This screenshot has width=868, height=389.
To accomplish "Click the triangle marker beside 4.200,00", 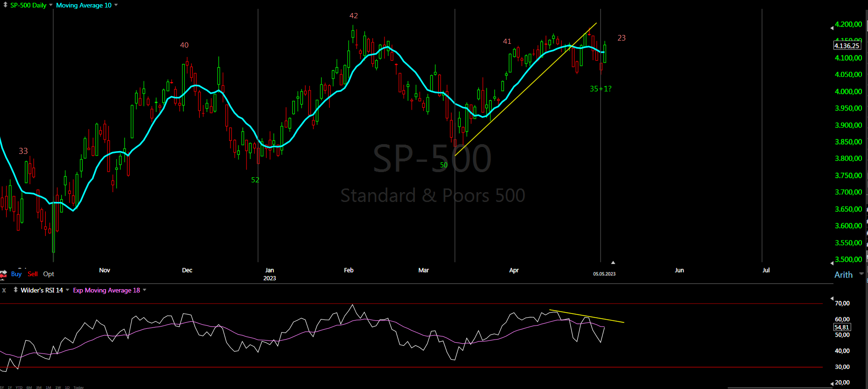I will (832, 28).
